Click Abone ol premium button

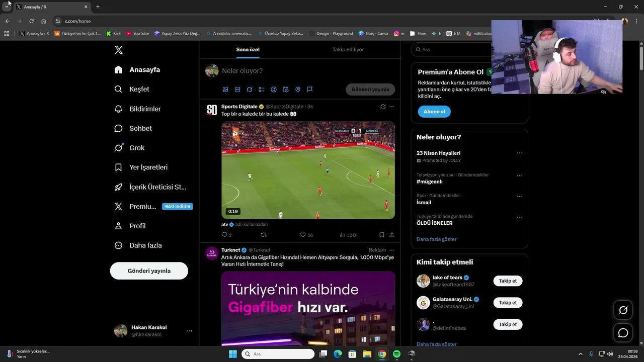pos(434,112)
